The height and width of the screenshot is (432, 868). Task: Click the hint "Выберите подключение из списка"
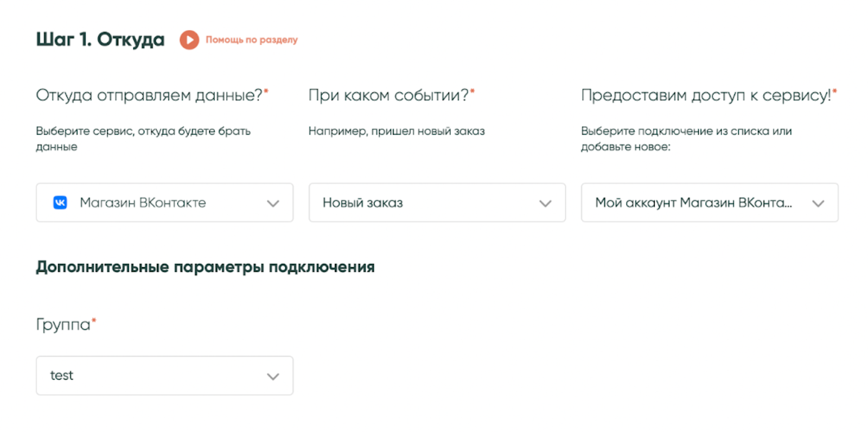[x=686, y=131]
